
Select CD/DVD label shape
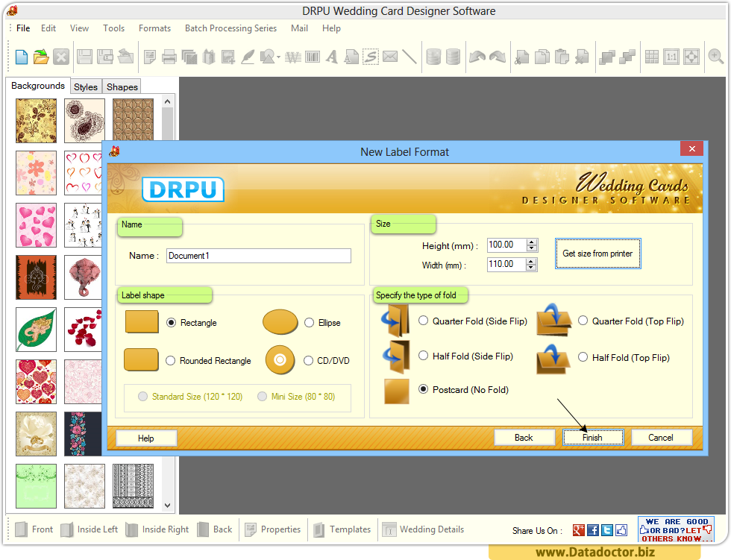pyautogui.click(x=308, y=361)
